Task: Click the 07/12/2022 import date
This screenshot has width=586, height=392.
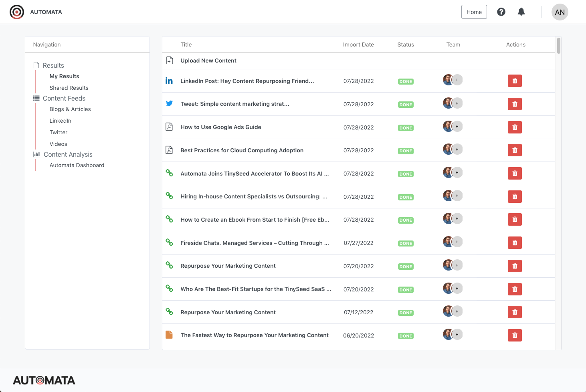Action: [x=359, y=312]
